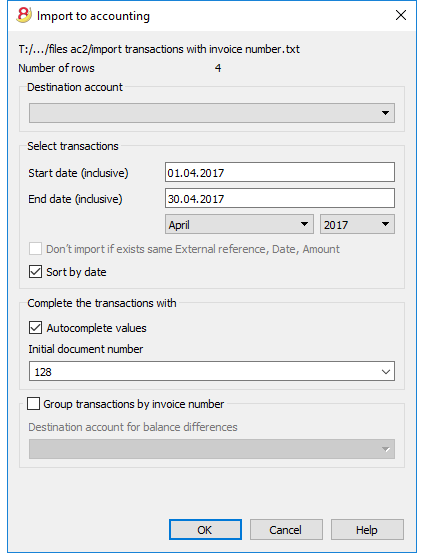Enable Group transactions by invoice number
Image resolution: width=424 pixels, height=560 pixels.
pyautogui.click(x=34, y=404)
